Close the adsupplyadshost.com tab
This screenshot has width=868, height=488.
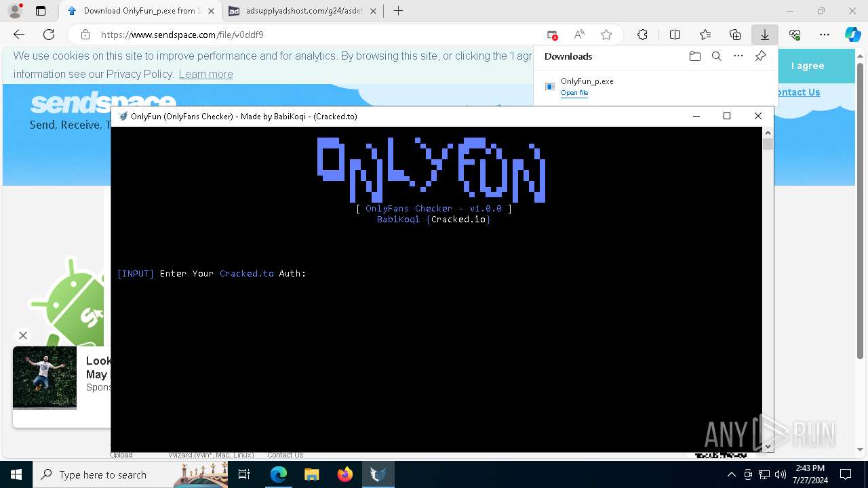tap(373, 11)
